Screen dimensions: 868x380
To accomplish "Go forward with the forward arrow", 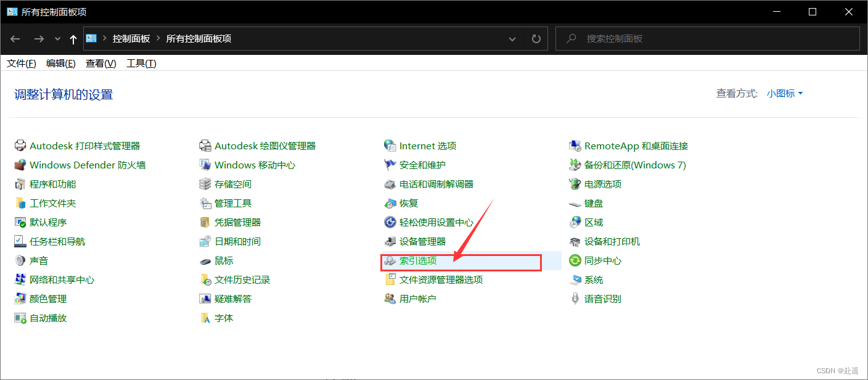I will tap(39, 39).
